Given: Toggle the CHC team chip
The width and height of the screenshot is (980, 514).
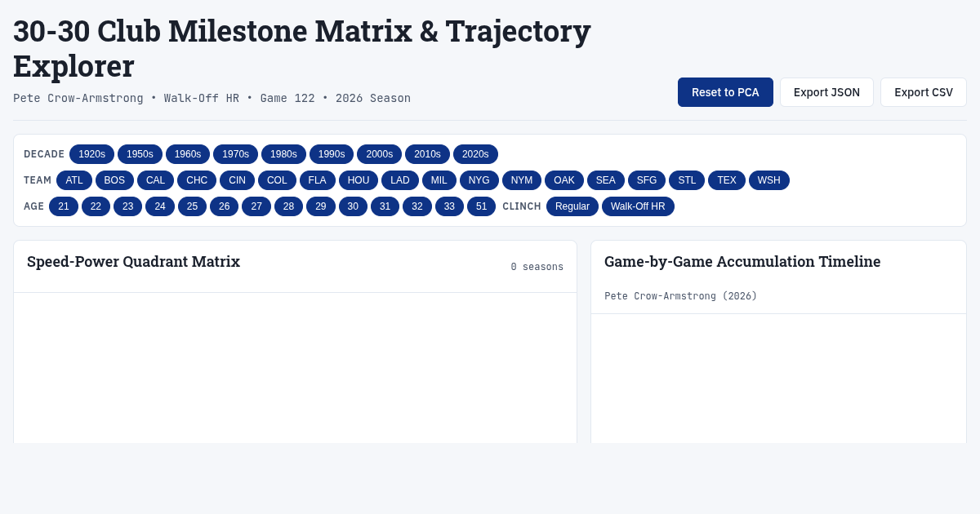Looking at the screenshot, I should (x=197, y=180).
